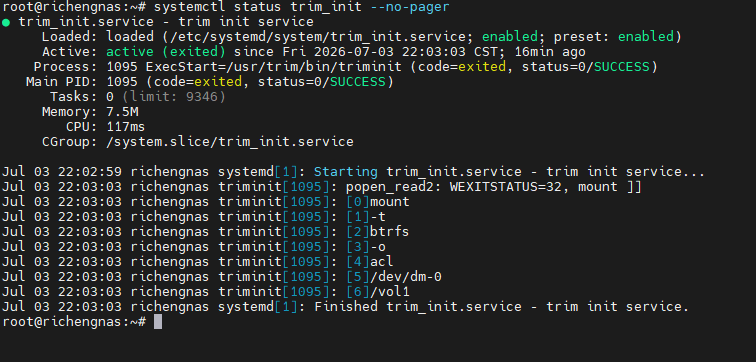The height and width of the screenshot is (362, 756).
Task: Click the '--no-pager' option in the command
Action: pyautogui.click(x=410, y=7)
